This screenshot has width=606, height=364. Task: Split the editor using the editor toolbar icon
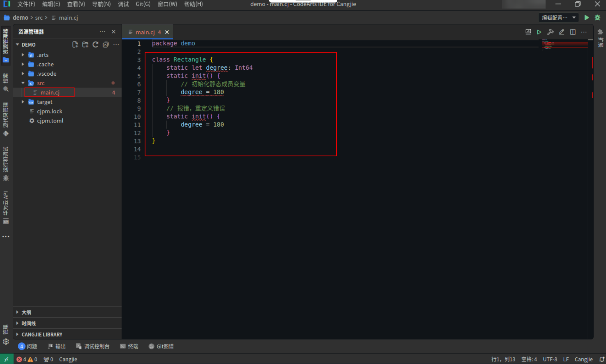[x=573, y=32]
